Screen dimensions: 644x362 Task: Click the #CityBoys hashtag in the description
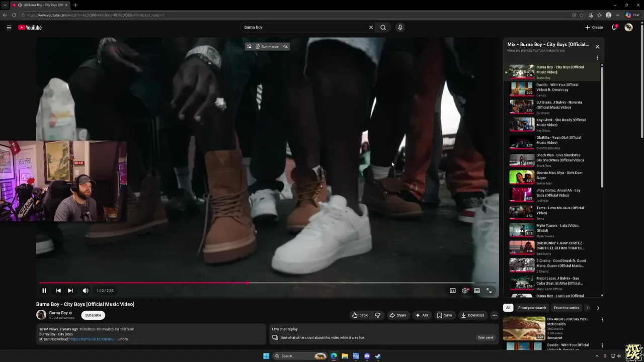[x=87, y=329]
